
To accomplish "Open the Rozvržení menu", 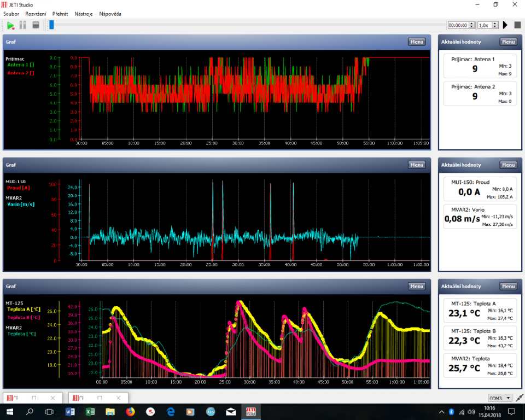I will pos(36,14).
